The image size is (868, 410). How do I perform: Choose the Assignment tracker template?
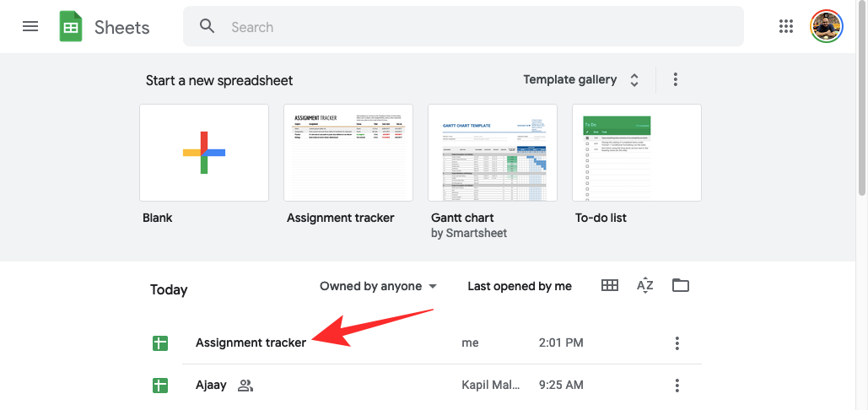pos(348,153)
